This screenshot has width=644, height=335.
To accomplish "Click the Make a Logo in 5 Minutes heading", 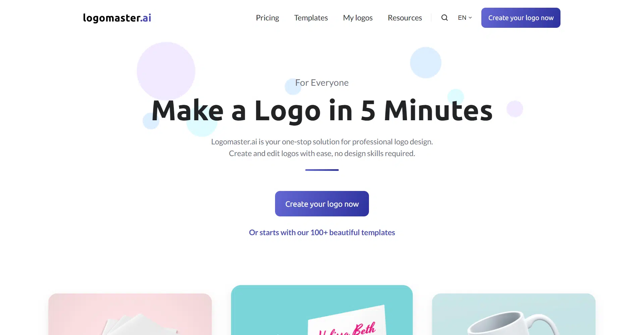I will click(322, 110).
